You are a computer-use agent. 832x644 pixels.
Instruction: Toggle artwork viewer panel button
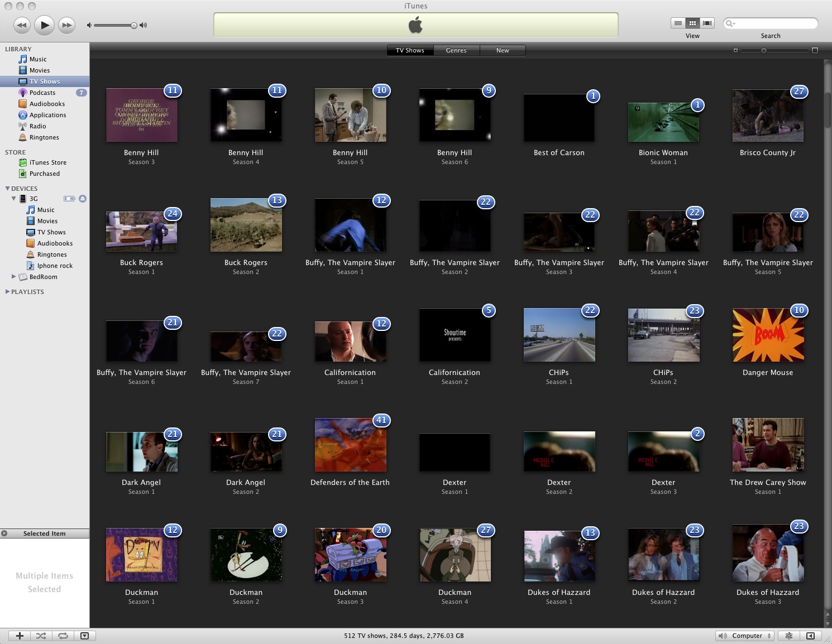pyautogui.click(x=84, y=636)
